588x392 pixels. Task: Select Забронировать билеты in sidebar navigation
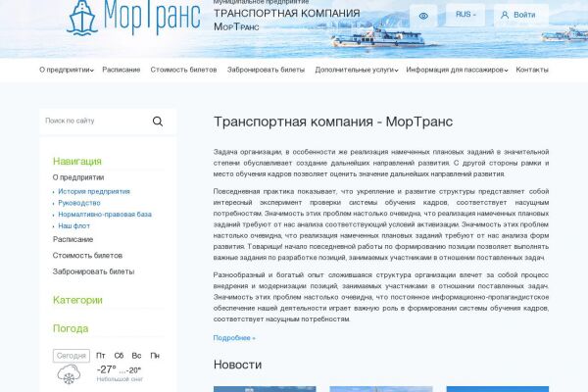point(93,271)
